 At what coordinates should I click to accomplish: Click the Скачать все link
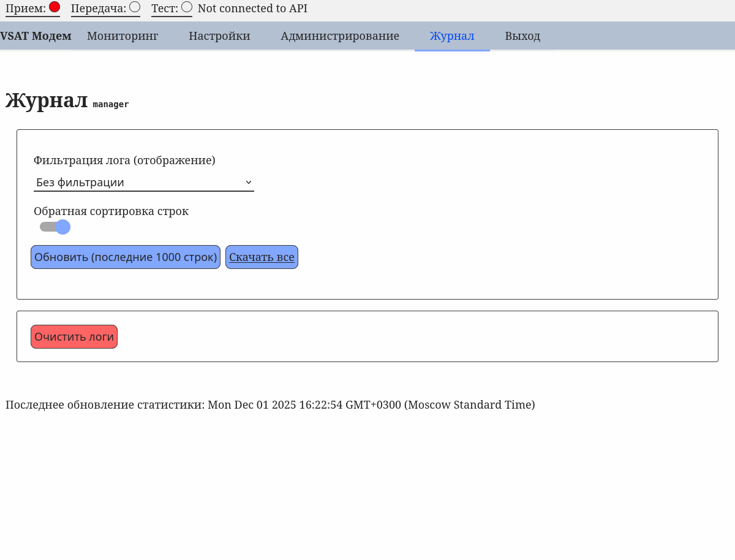(x=262, y=257)
